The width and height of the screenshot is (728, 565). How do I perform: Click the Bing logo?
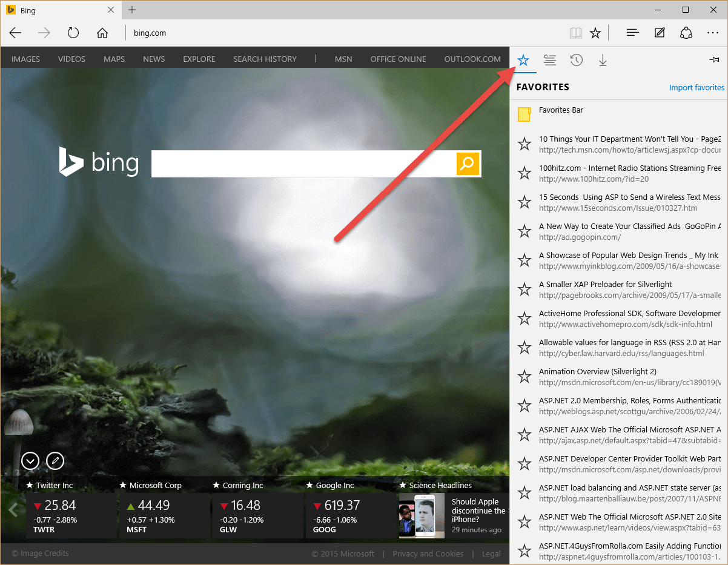pos(99,162)
